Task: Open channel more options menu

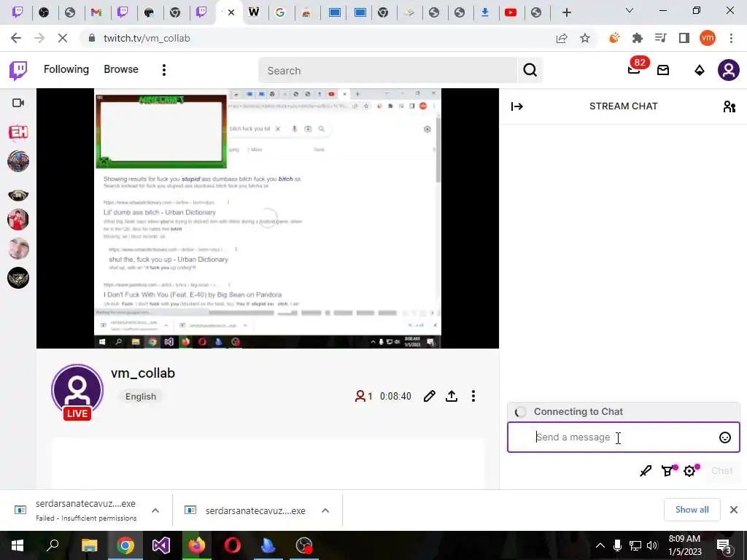Action: click(473, 396)
